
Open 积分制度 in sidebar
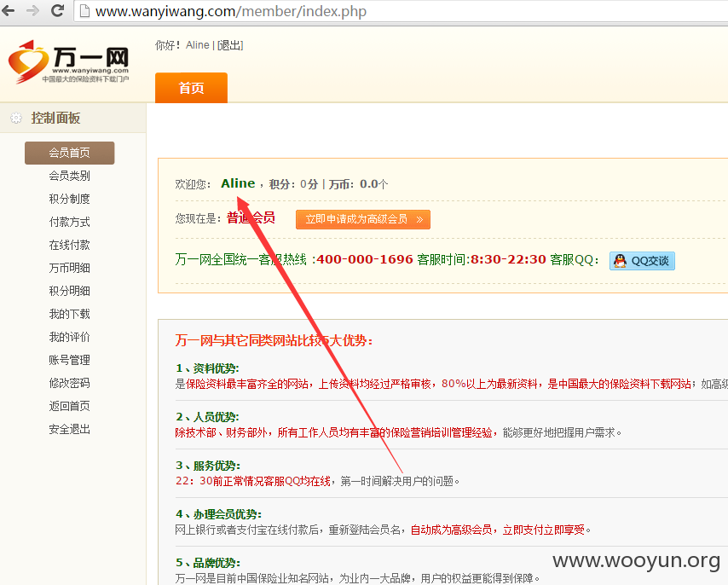pyautogui.click(x=70, y=199)
